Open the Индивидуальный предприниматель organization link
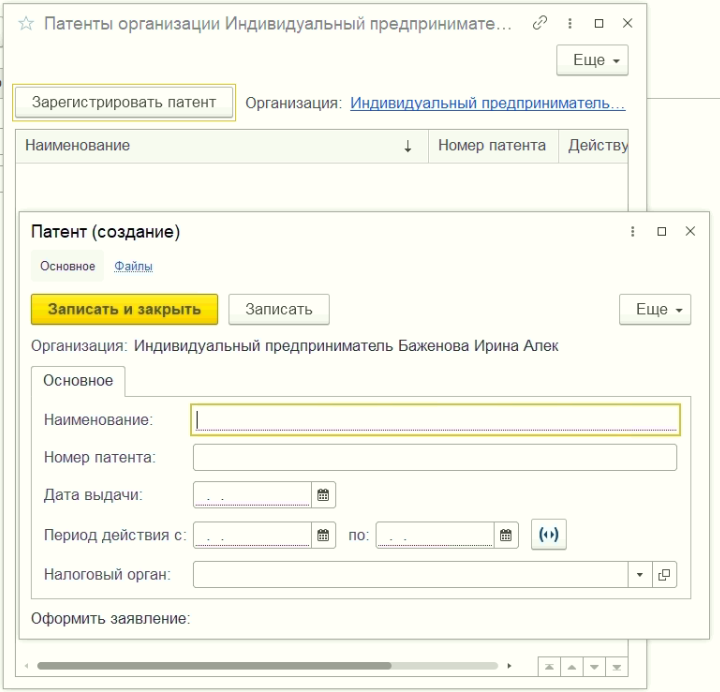The height and width of the screenshot is (692, 720). (488, 103)
